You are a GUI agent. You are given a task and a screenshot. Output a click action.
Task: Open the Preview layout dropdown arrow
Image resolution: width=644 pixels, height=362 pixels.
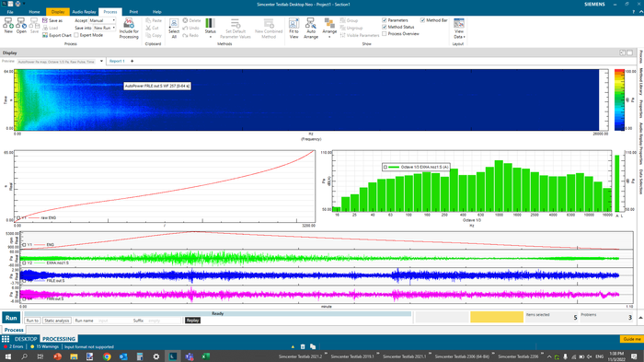(101, 62)
